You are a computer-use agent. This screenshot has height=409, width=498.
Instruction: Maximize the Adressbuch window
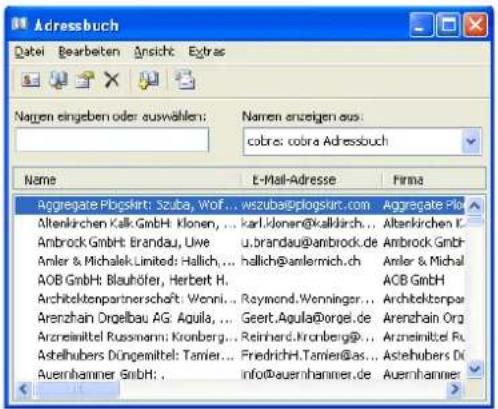point(448,25)
